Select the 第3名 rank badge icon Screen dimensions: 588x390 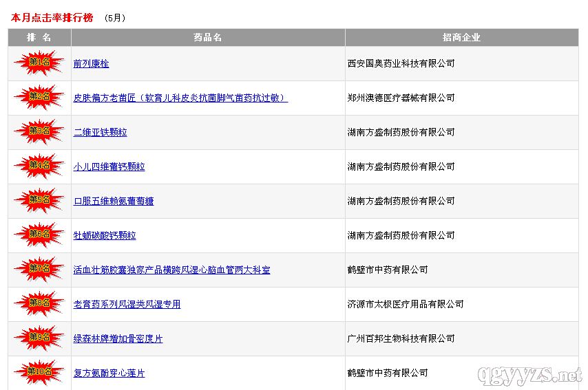(39, 131)
